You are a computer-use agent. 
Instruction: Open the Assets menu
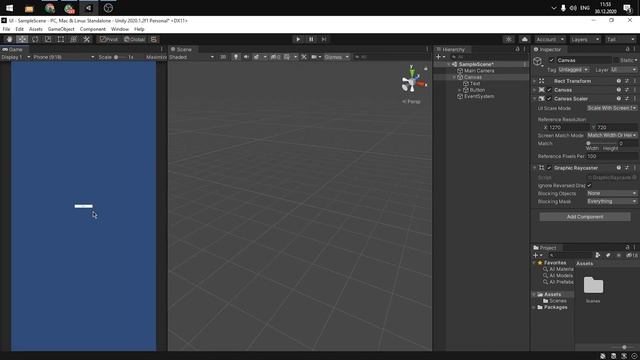(x=36, y=29)
